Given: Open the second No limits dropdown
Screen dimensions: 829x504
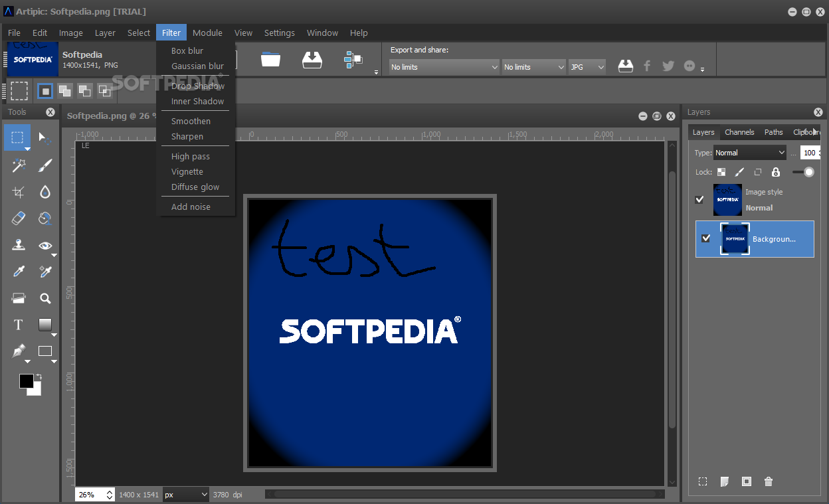Looking at the screenshot, I should 533,67.
